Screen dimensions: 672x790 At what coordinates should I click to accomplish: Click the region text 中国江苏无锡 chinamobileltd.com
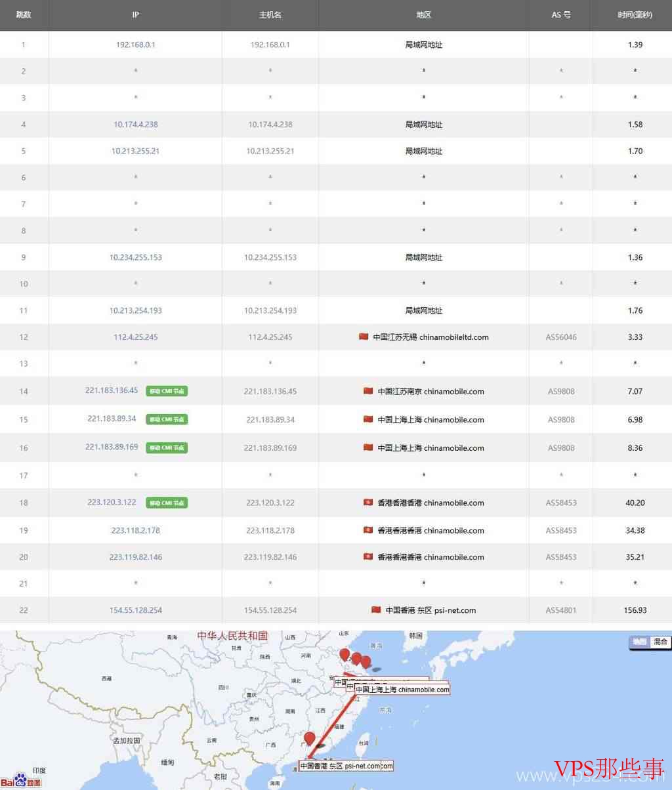click(x=430, y=337)
